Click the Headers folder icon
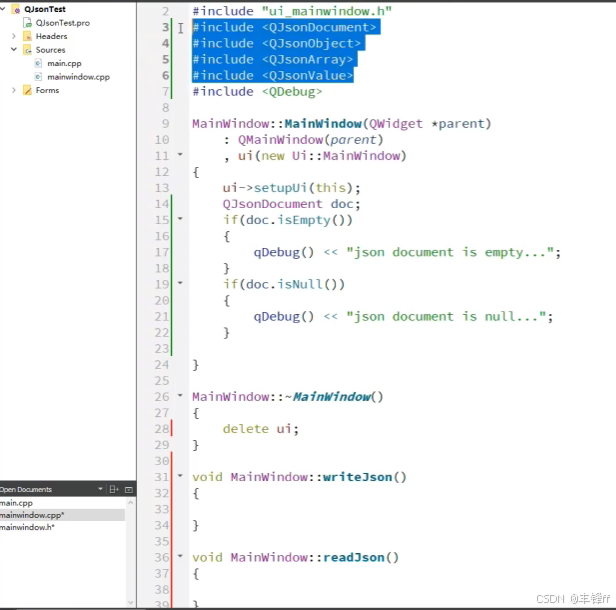 pyautogui.click(x=28, y=37)
